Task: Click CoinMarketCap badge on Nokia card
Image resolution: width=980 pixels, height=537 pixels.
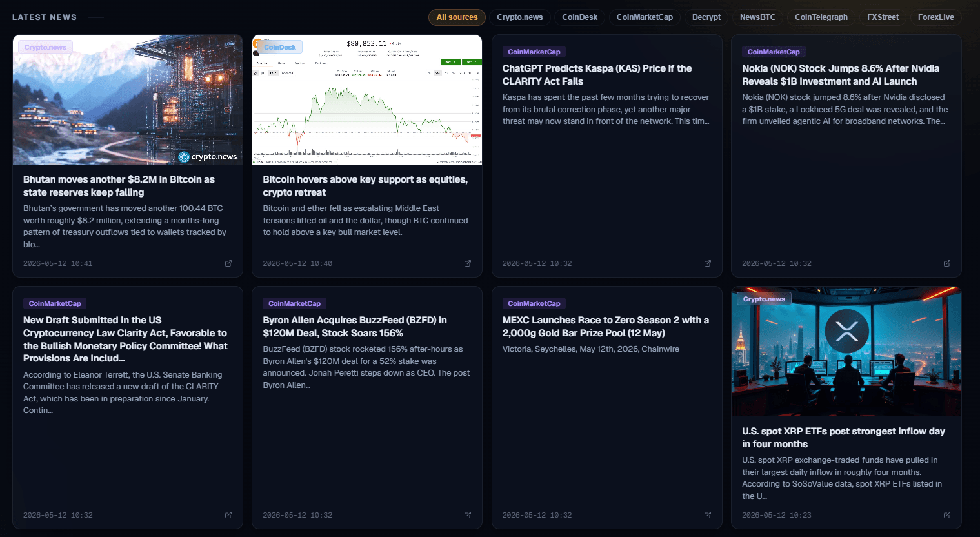Action: pyautogui.click(x=774, y=52)
